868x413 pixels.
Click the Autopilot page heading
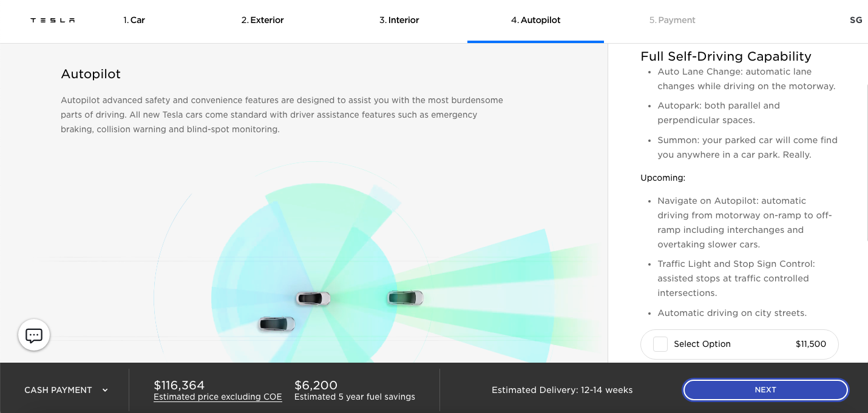click(91, 74)
